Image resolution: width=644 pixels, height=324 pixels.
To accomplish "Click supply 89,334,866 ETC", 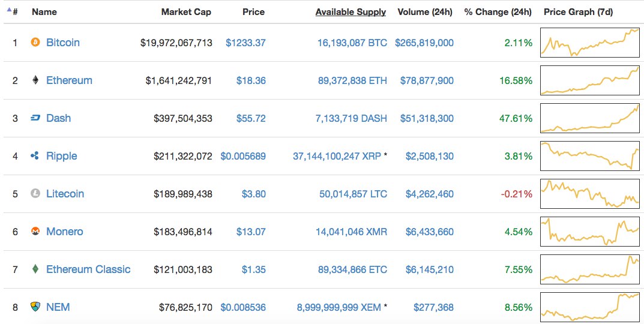I will tap(352, 269).
